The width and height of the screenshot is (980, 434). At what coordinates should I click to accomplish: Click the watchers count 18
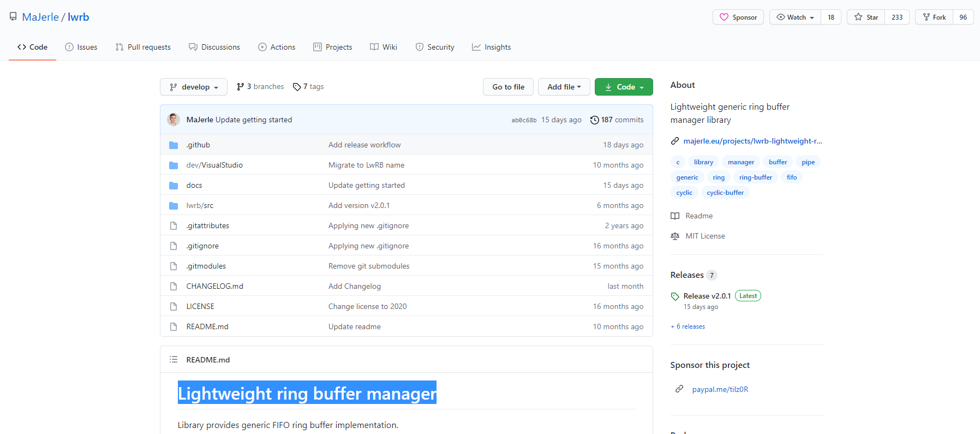pyautogui.click(x=831, y=17)
